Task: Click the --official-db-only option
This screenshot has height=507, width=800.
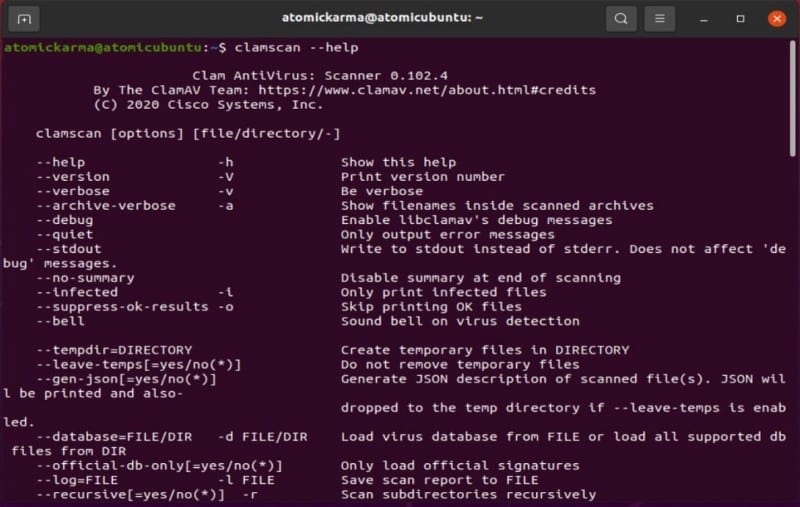Action: tap(159, 466)
